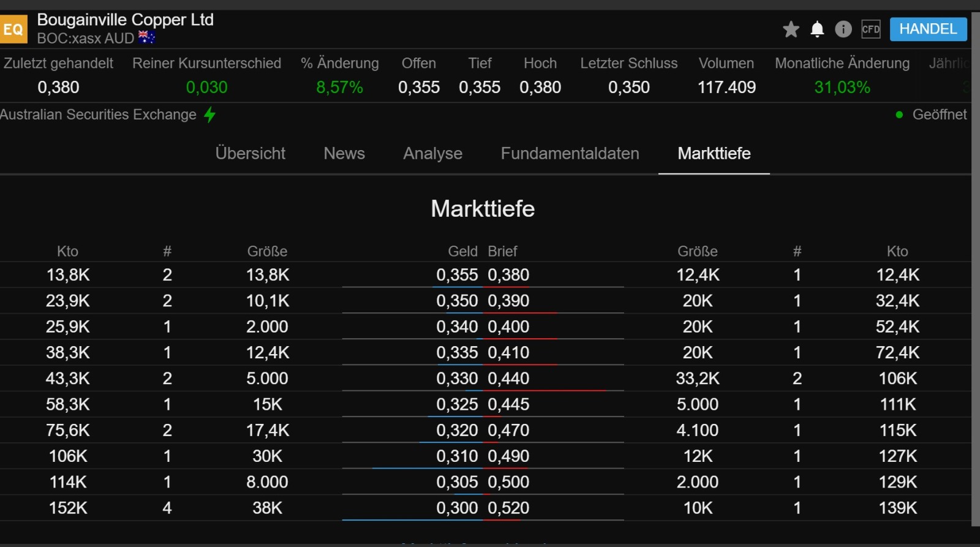Click the ask price 0,500
The width and height of the screenshot is (980, 547).
pyautogui.click(x=508, y=482)
